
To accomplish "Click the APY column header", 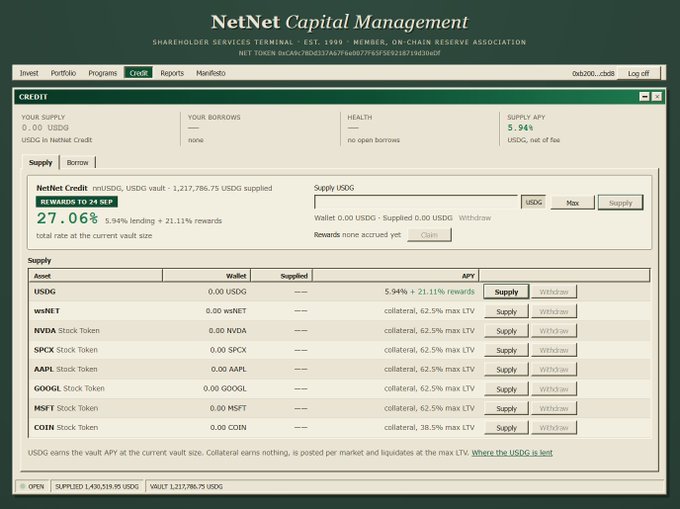I will point(396,276).
